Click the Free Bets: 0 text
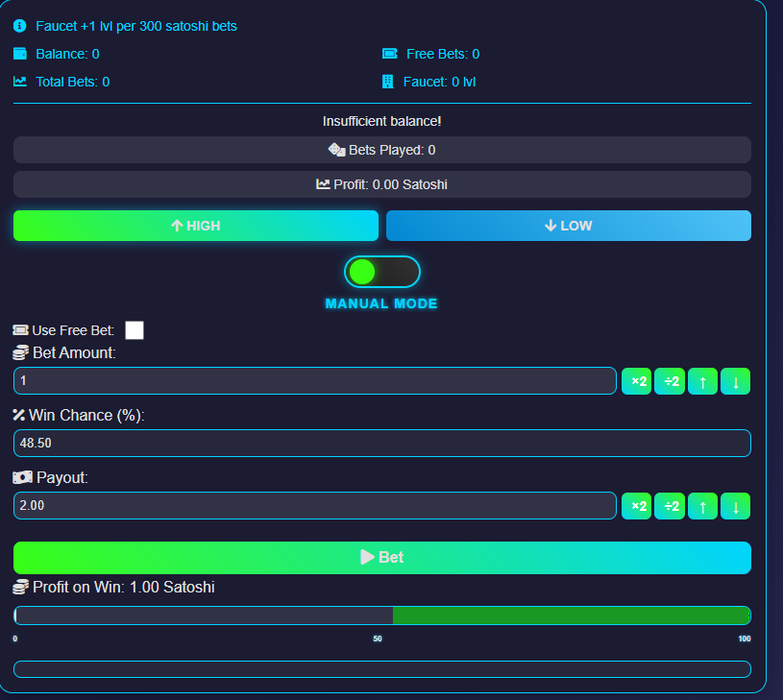 click(443, 54)
